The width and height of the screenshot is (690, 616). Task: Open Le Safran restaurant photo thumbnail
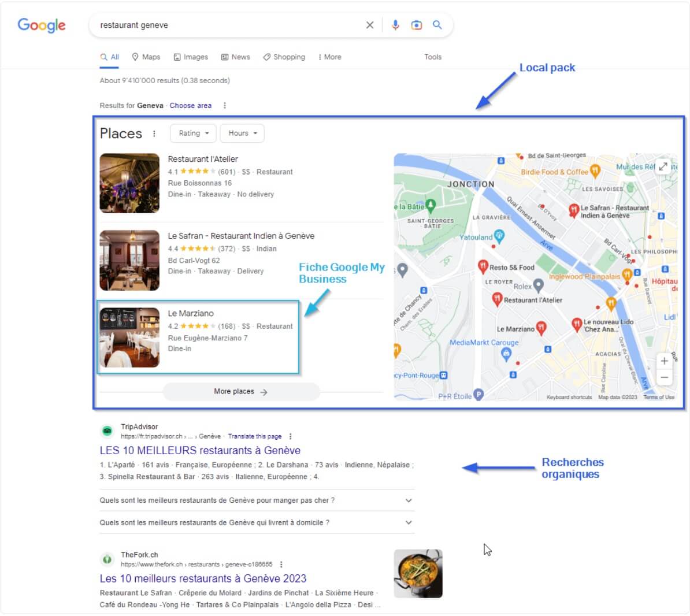click(x=129, y=261)
